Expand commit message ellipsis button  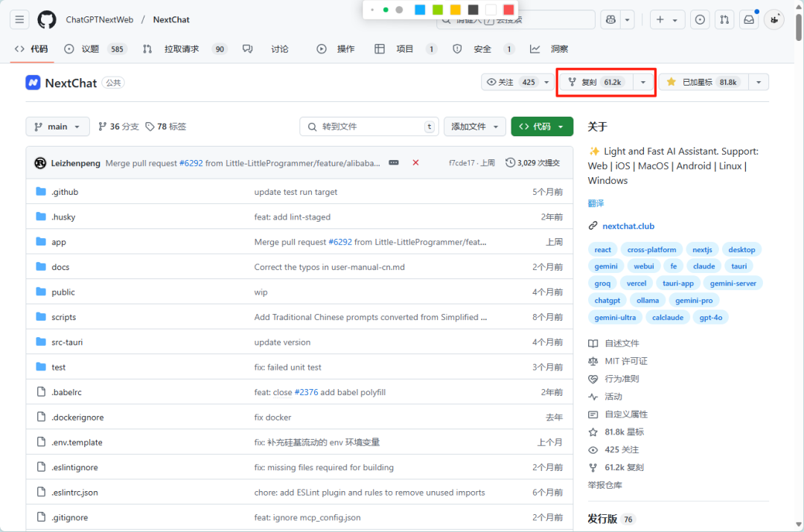[394, 162]
